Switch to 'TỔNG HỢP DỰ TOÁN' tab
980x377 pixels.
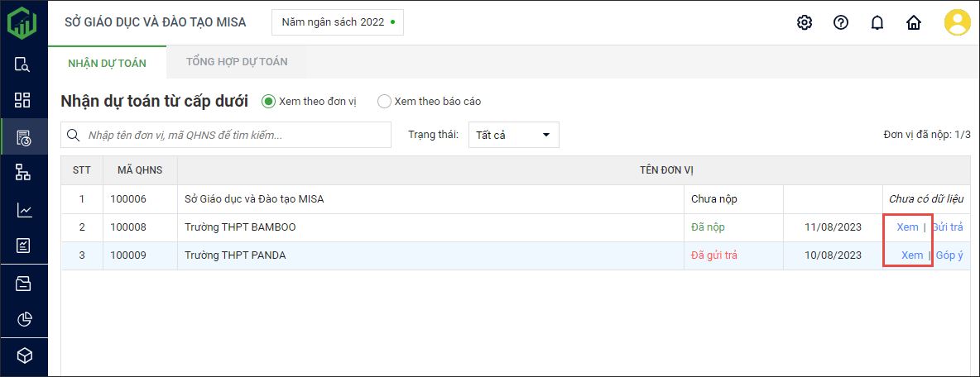pyautogui.click(x=237, y=62)
